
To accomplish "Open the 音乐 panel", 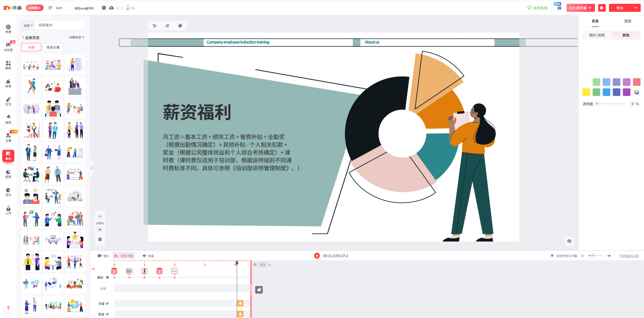I will click(x=8, y=192).
